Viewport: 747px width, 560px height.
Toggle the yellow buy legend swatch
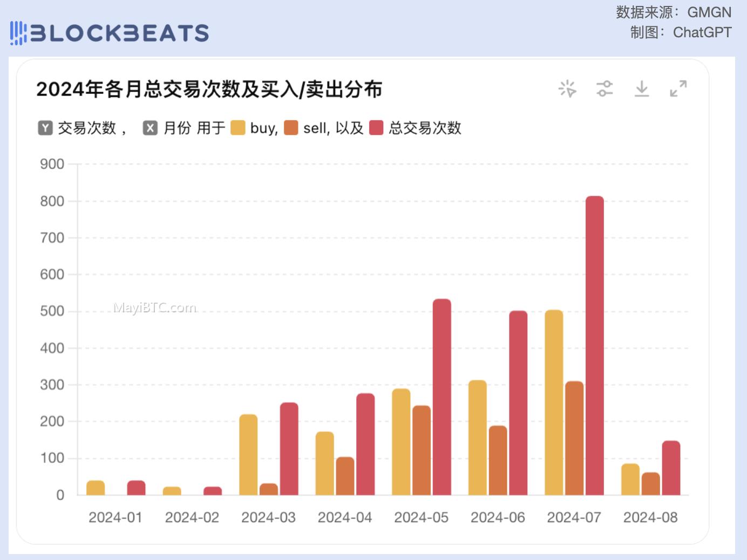click(238, 128)
